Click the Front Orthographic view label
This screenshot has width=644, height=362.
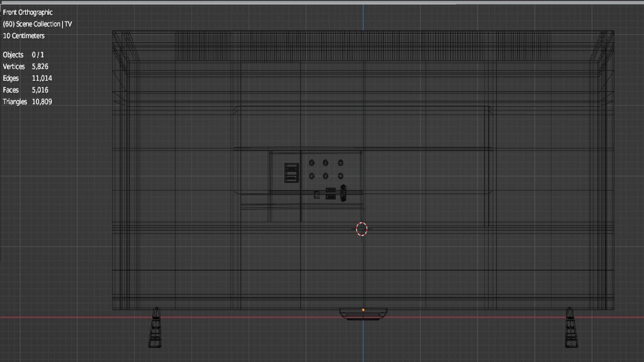click(x=28, y=12)
